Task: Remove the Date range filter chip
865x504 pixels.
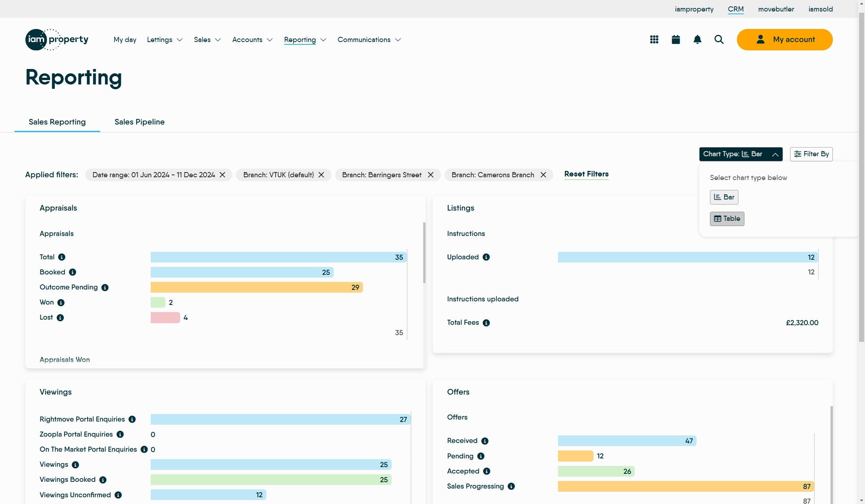Action: (x=222, y=175)
